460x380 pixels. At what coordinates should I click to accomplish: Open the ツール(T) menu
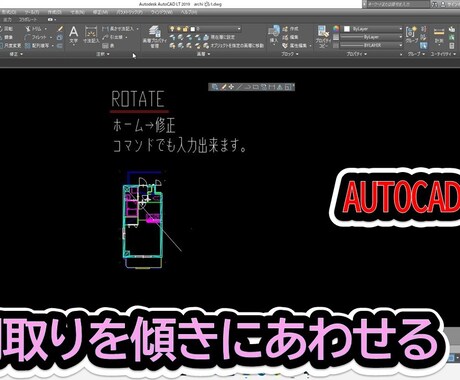(x=32, y=12)
